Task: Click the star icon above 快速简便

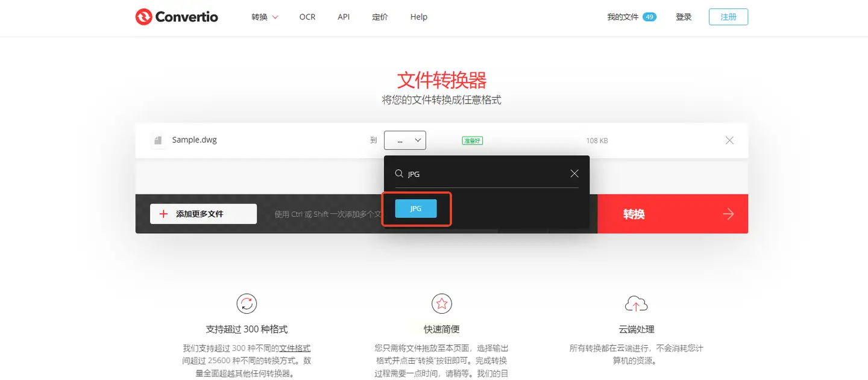Action: tap(442, 304)
